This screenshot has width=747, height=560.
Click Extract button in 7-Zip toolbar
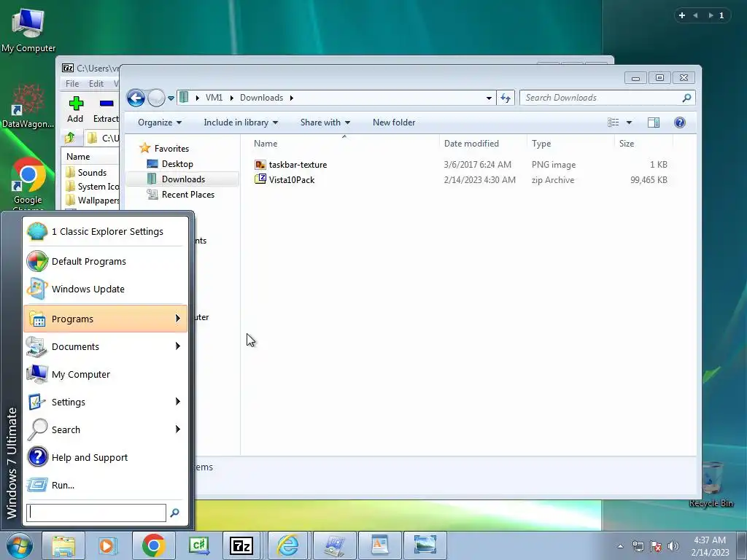[x=106, y=109]
